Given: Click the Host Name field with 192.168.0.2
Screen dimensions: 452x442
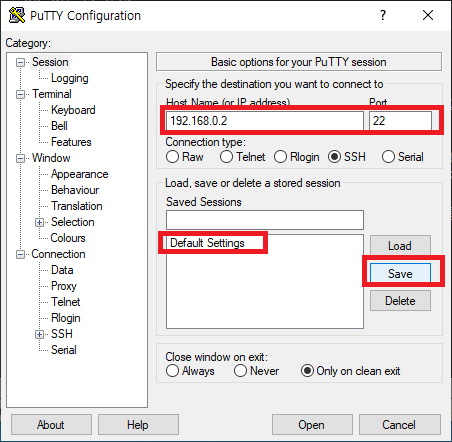Looking at the screenshot, I should click(x=265, y=121).
